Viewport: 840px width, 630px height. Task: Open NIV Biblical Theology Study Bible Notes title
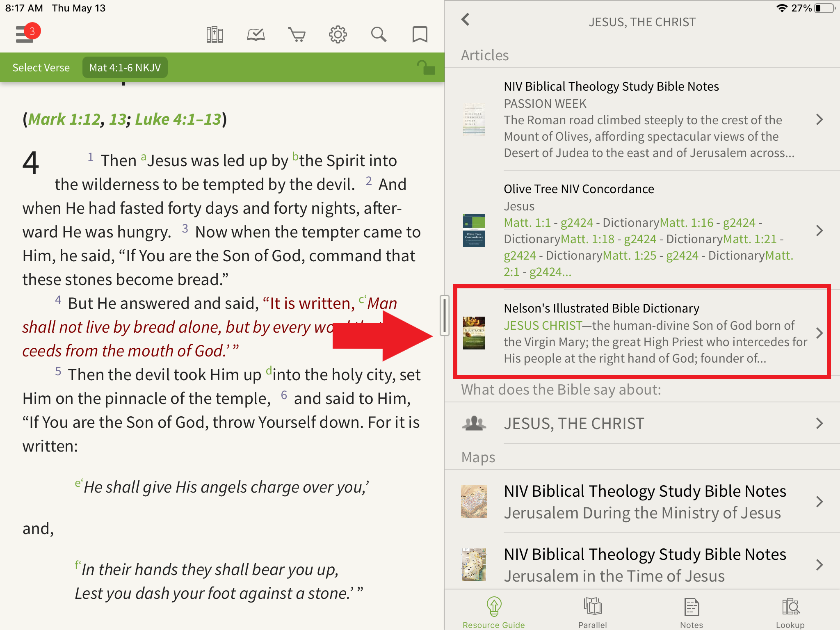coord(611,87)
